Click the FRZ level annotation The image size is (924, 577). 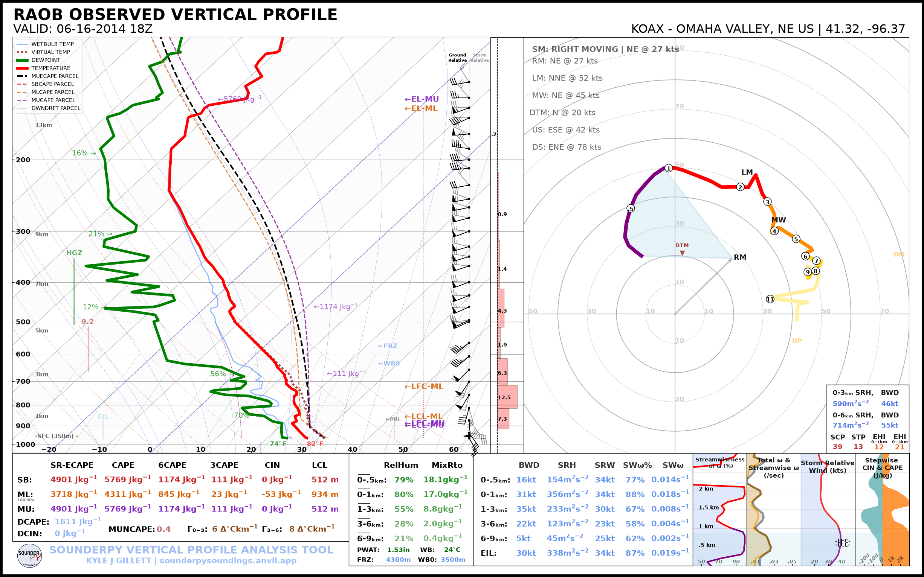(388, 346)
